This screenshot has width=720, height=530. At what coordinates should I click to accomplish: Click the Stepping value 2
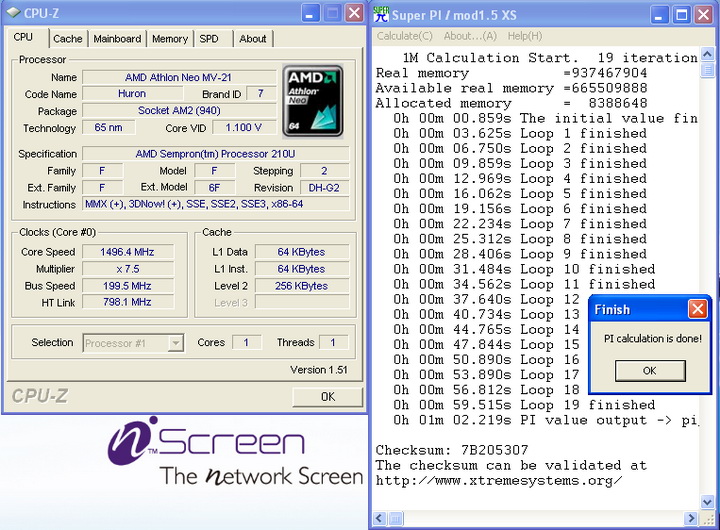click(x=324, y=171)
